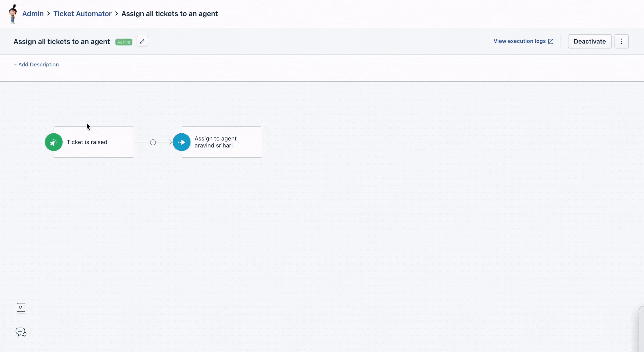View execution logs for this automation

(523, 41)
